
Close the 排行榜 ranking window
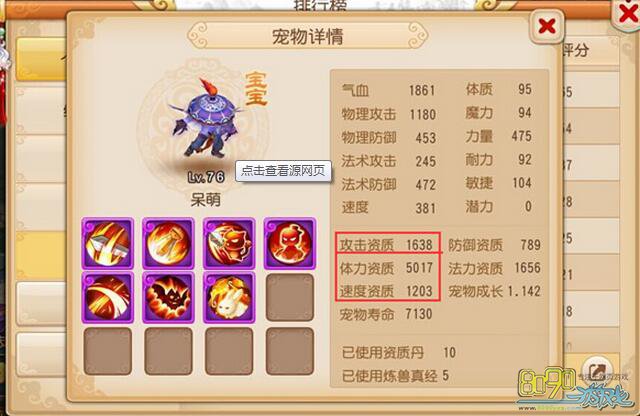[629, 14]
